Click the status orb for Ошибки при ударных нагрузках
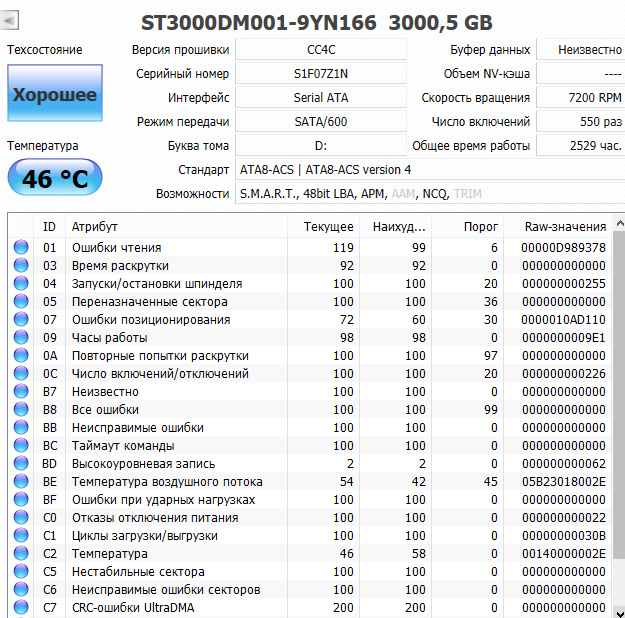Viewport: 625px width, 618px height. [21, 499]
